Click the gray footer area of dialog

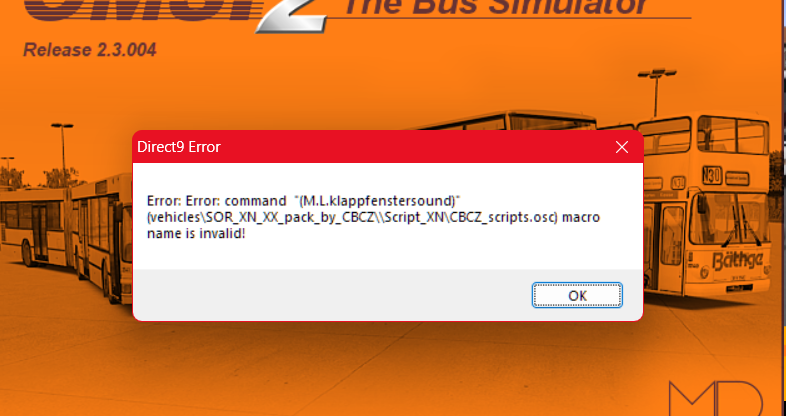tap(331, 295)
